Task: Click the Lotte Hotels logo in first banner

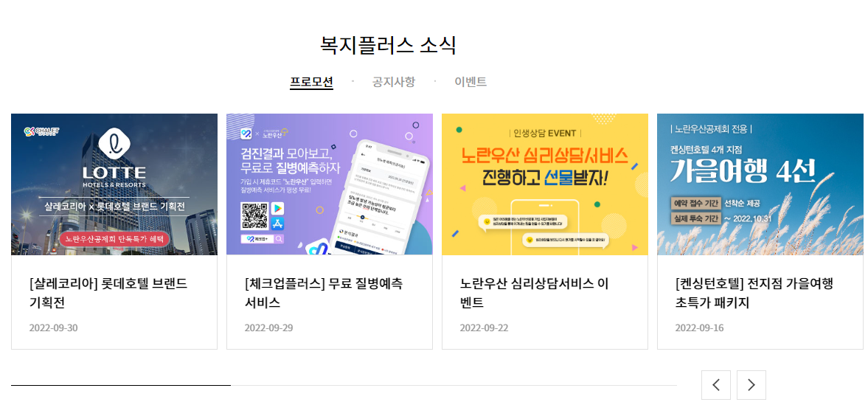Action: [114, 159]
